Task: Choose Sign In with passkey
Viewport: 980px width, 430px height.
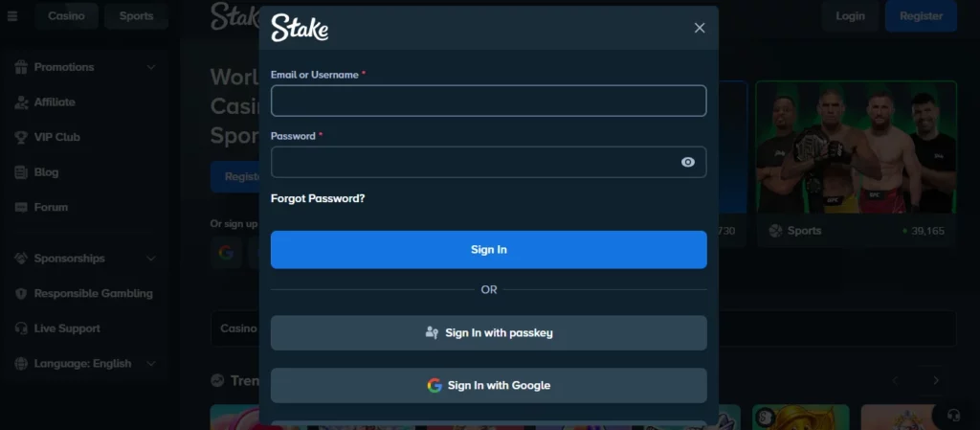Action: point(488,333)
